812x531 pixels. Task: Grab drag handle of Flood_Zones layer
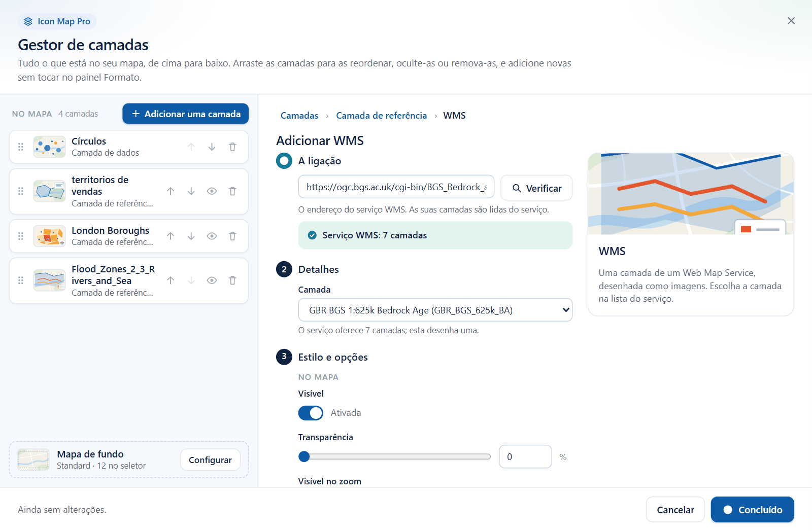[21, 280]
